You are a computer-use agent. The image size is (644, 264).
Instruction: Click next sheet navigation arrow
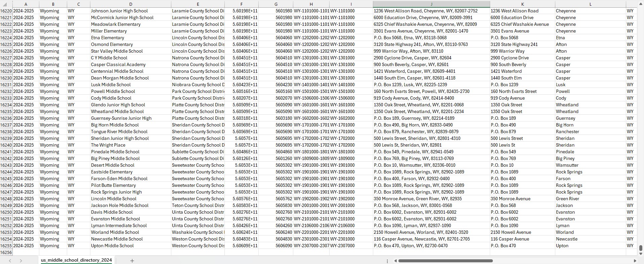point(21,261)
